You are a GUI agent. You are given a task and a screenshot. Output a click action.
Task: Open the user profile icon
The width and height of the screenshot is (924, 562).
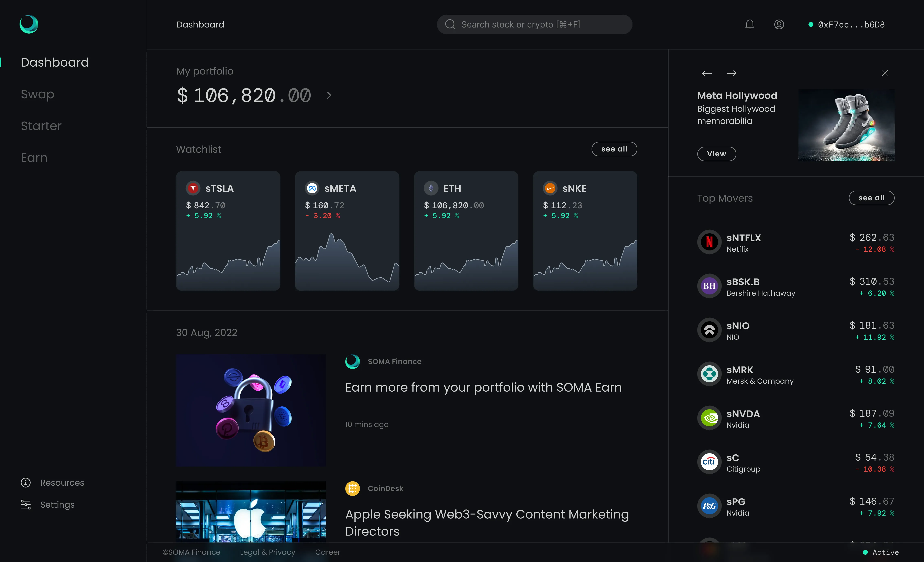coord(779,24)
